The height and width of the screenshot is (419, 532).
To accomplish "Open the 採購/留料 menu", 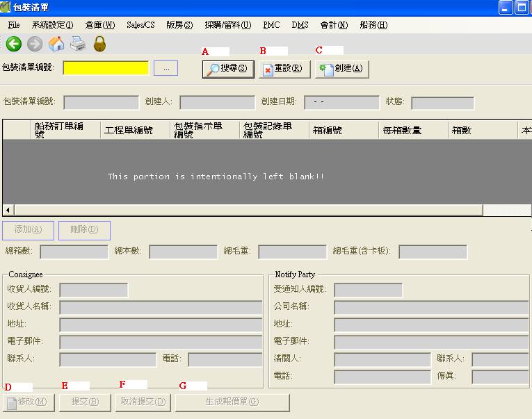I will pos(227,25).
